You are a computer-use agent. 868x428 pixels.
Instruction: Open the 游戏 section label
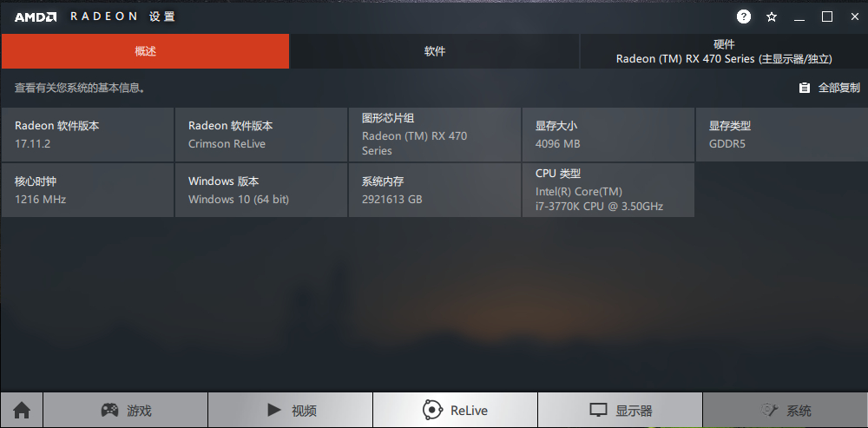pos(139,411)
